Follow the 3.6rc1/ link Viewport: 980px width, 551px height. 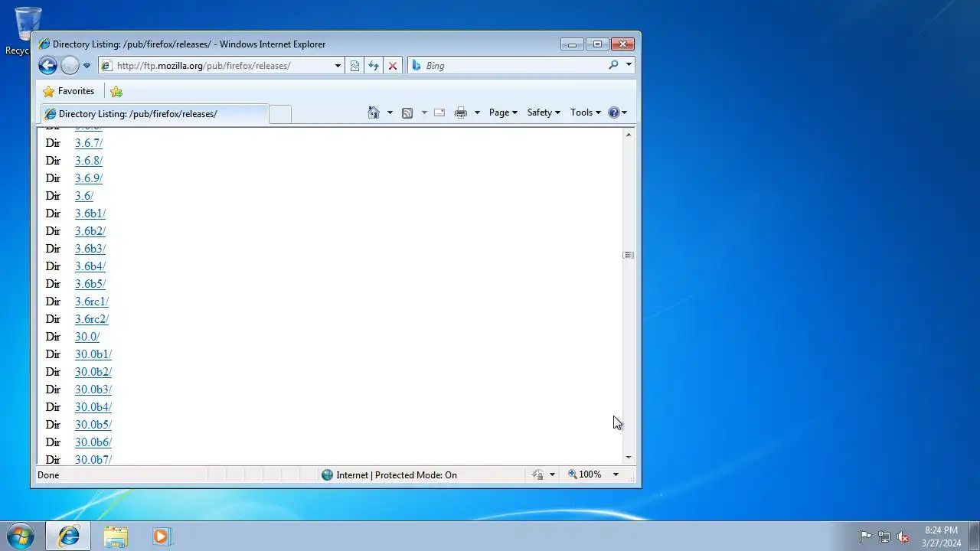pyautogui.click(x=92, y=302)
